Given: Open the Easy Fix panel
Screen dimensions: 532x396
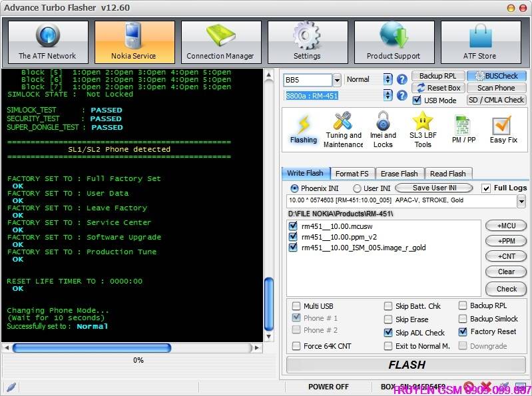Looking at the screenshot, I should click(x=503, y=130).
